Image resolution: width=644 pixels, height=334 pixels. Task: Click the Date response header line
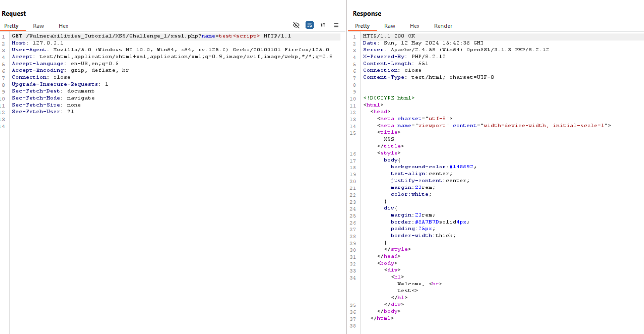pos(423,43)
